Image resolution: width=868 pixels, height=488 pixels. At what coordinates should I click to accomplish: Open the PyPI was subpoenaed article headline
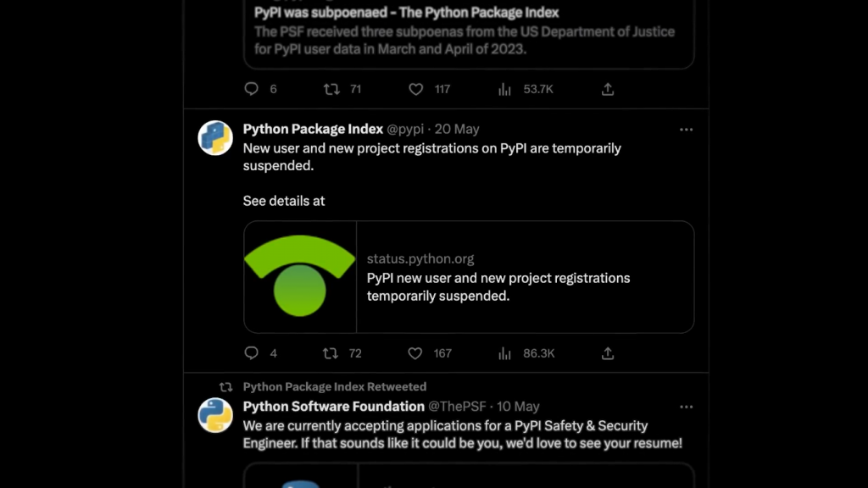point(407,13)
